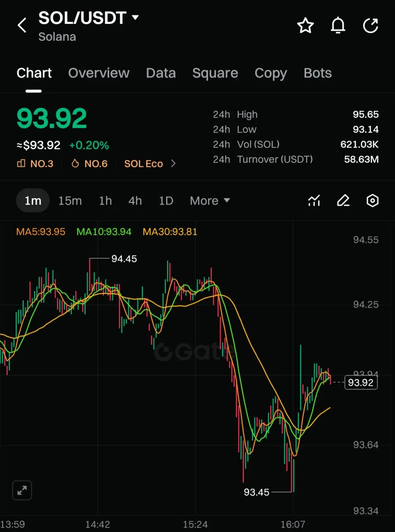Tap the 93.64 price axis label
Image resolution: width=395 pixels, height=532 pixels.
(366, 445)
